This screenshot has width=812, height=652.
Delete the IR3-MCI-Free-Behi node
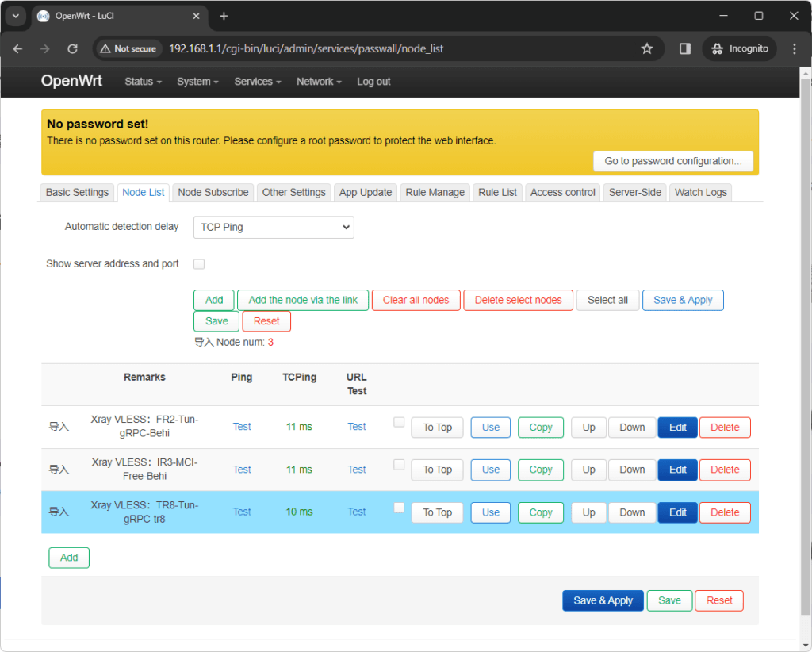point(725,470)
